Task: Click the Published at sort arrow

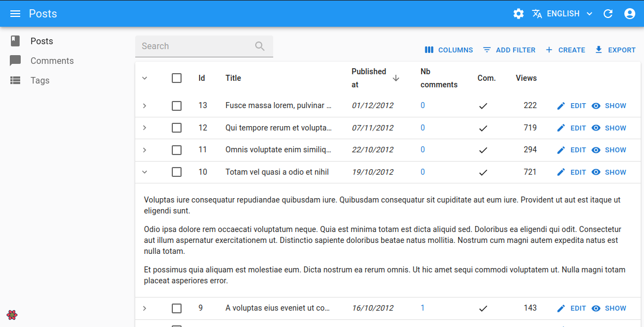Action: click(396, 78)
